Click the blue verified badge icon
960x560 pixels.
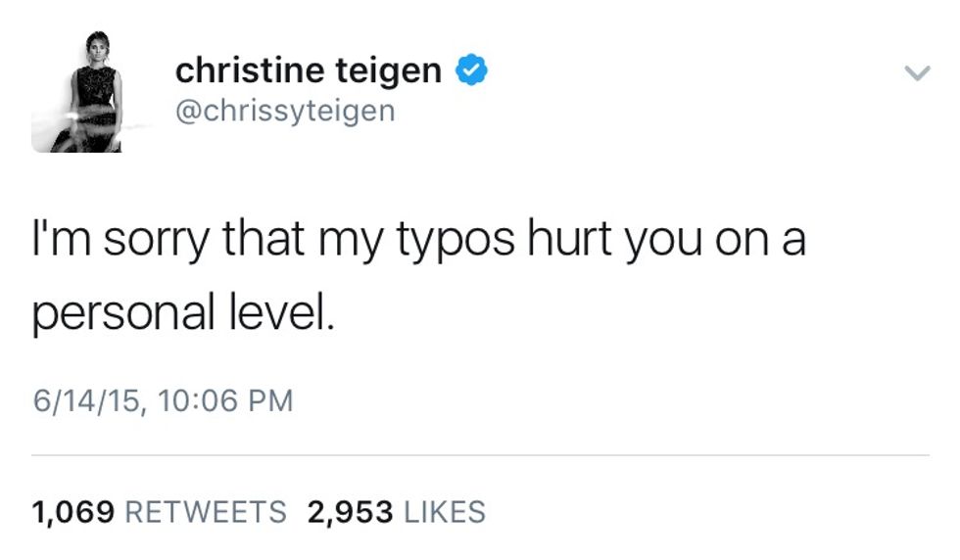pyautogui.click(x=473, y=70)
